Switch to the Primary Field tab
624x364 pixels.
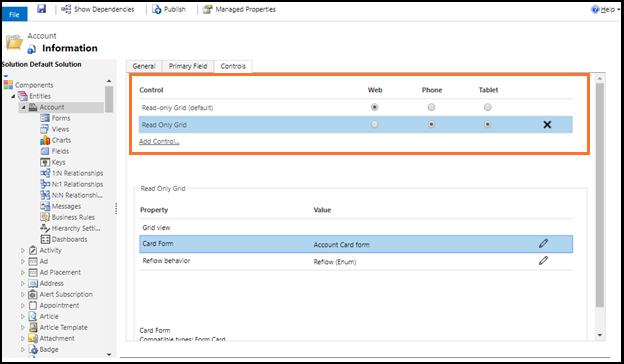(x=188, y=66)
